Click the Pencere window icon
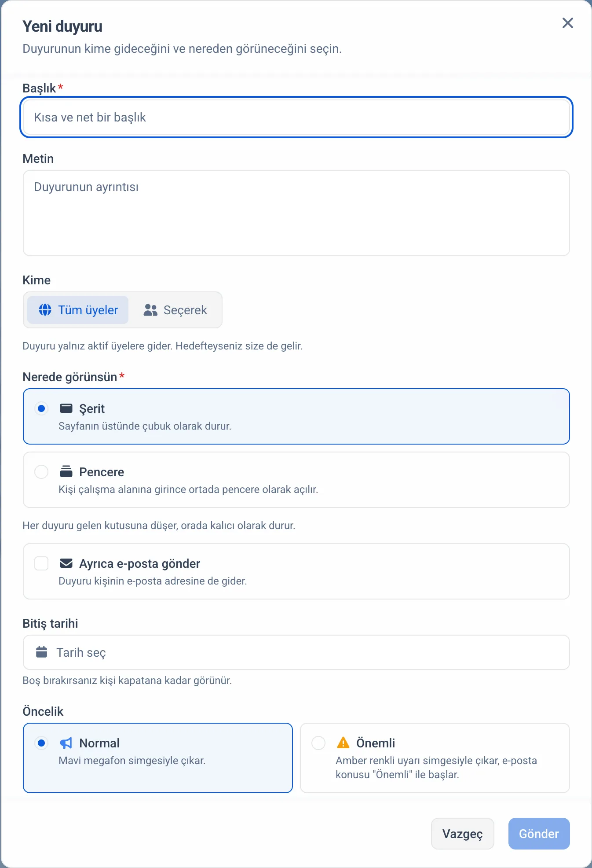592x868 pixels. pyautogui.click(x=66, y=471)
